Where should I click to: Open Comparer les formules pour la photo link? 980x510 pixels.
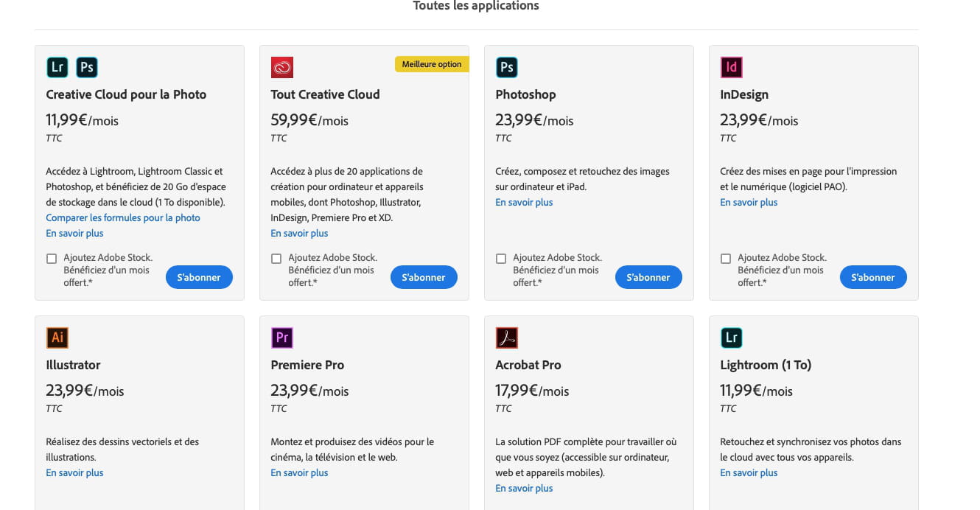[x=123, y=217]
